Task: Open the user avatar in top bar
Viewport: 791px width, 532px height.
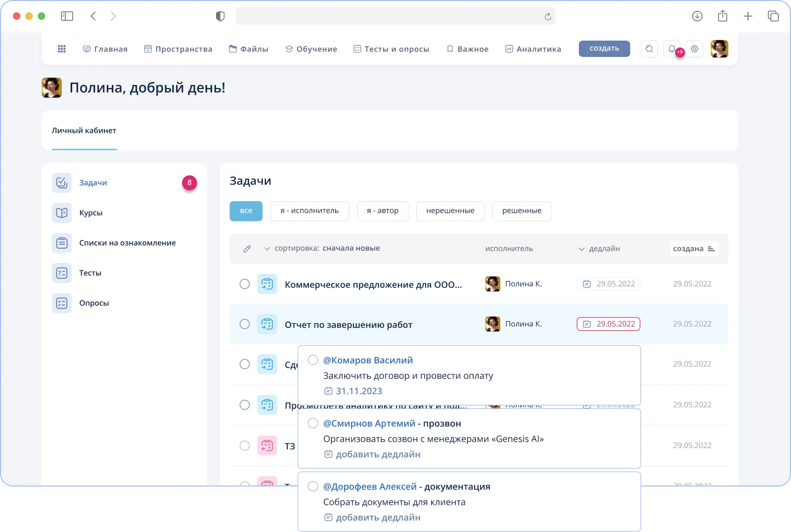Action: pyautogui.click(x=719, y=49)
